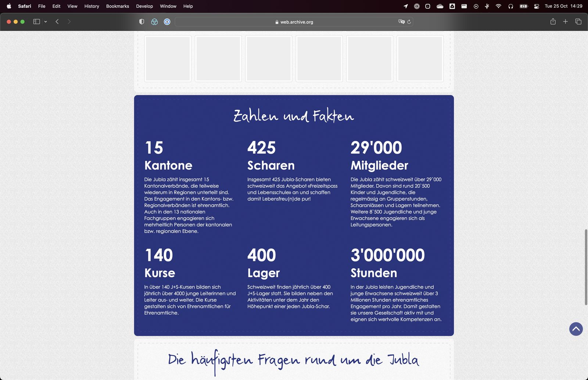The width and height of the screenshot is (588, 380).
Task: Open the Window menu
Action: (168, 6)
